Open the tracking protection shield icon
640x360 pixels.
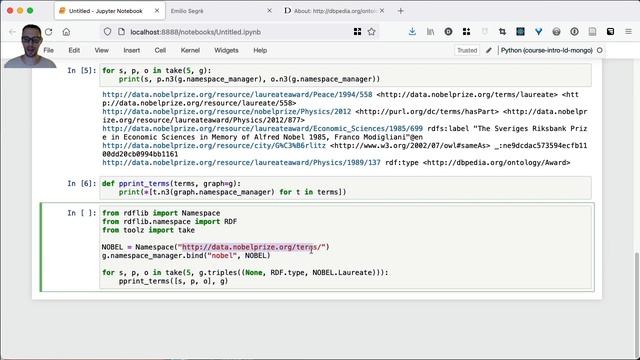pyautogui.click(x=107, y=32)
